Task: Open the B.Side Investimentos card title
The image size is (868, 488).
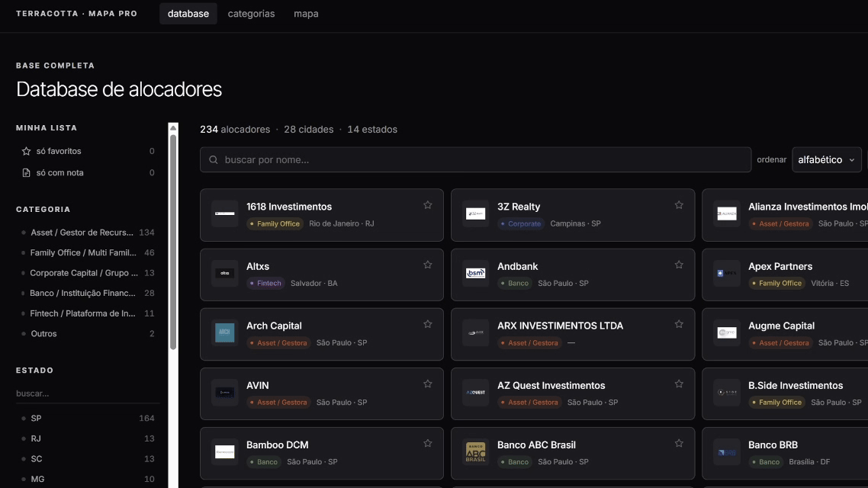Action: (796, 385)
